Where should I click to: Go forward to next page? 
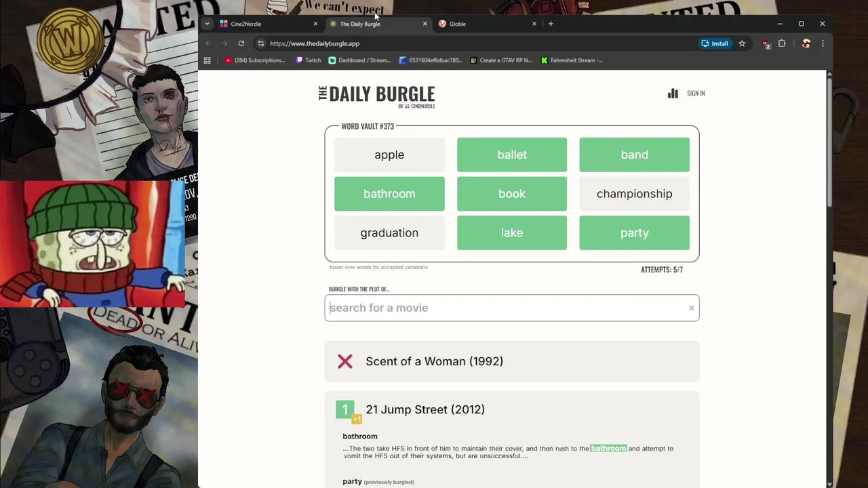pos(224,43)
